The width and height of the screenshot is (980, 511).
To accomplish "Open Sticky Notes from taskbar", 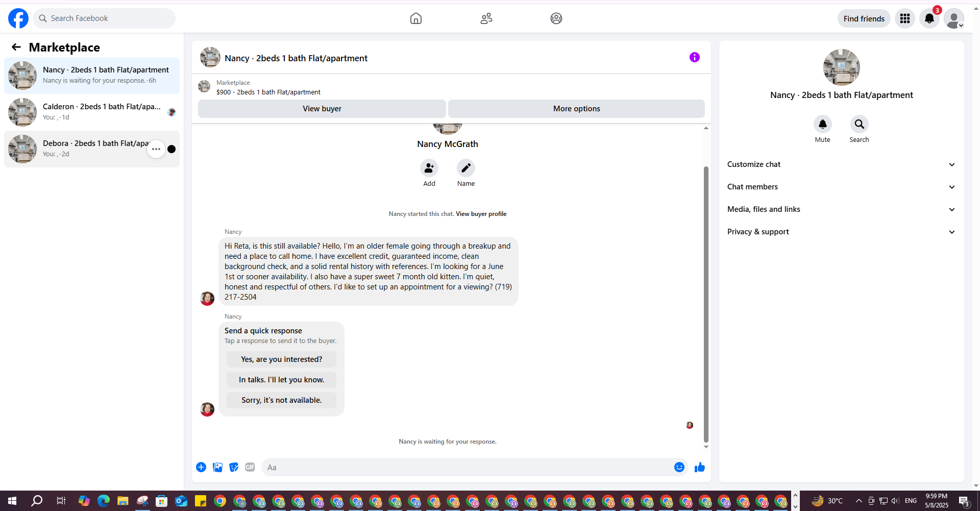I will 201,501.
